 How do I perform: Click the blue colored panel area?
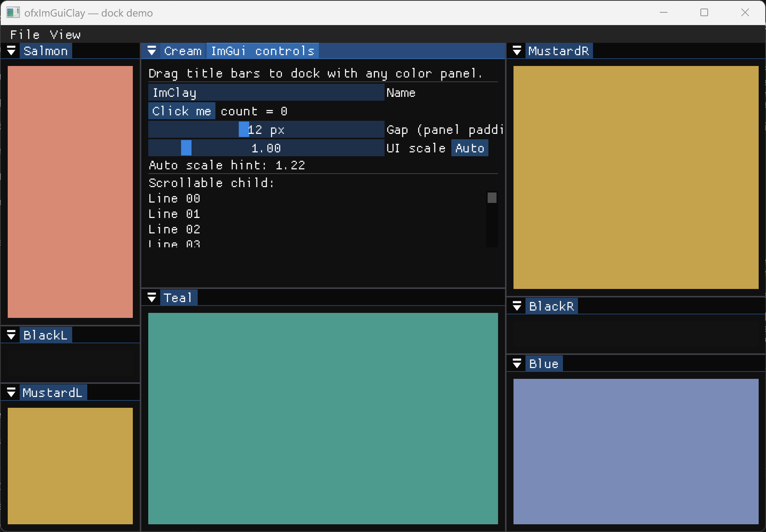click(x=636, y=451)
